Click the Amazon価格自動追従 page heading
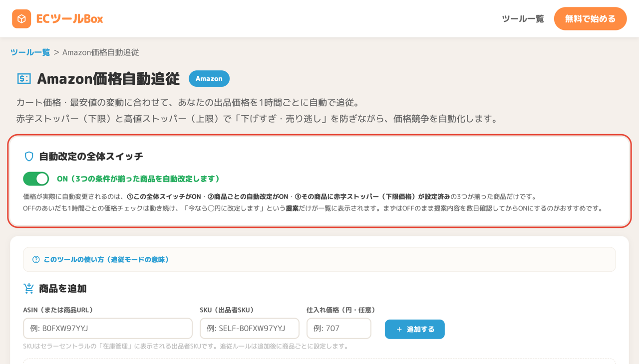 [108, 79]
